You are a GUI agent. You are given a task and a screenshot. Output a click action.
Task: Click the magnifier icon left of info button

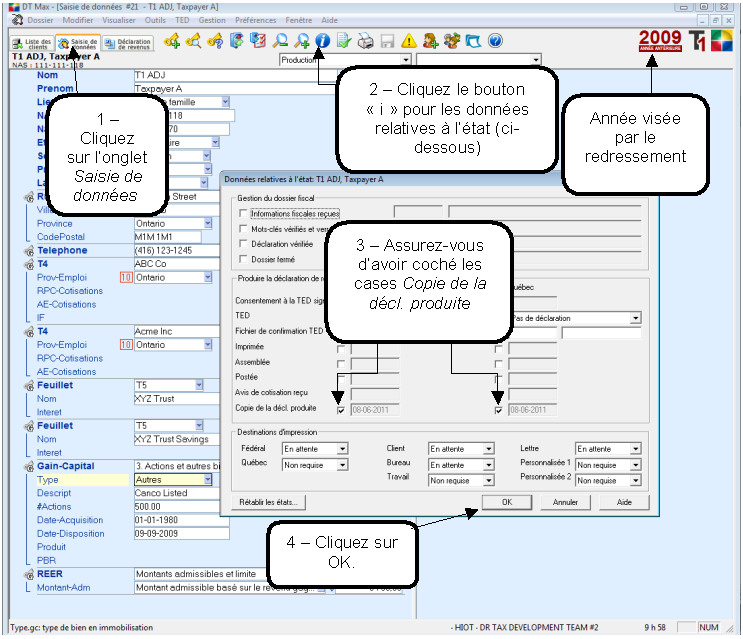[x=301, y=42]
